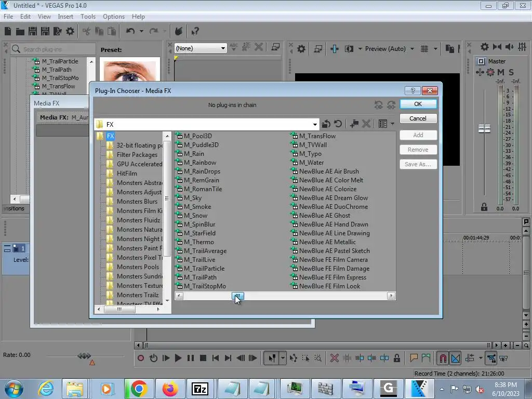This screenshot has width=532, height=399.
Task: Click the Add button in Plug-In Chooser
Action: pos(418,135)
